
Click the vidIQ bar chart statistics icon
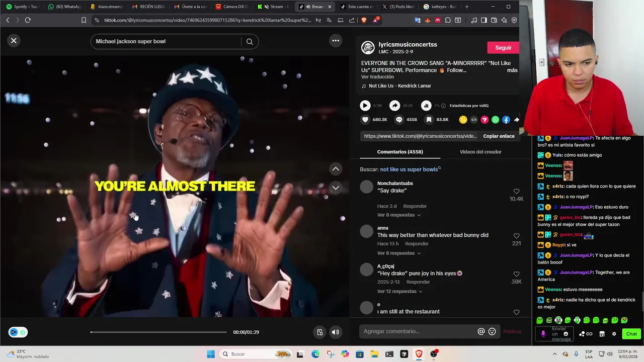pos(426,106)
